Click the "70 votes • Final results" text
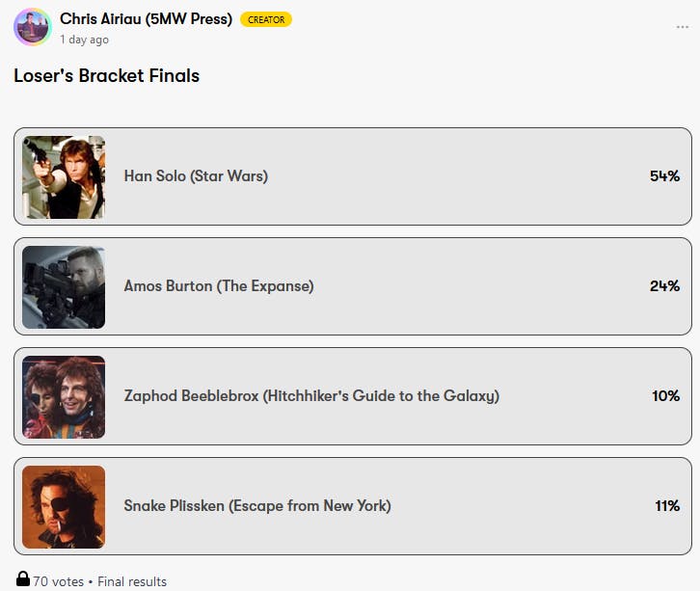The width and height of the screenshot is (700, 591). [x=100, y=581]
